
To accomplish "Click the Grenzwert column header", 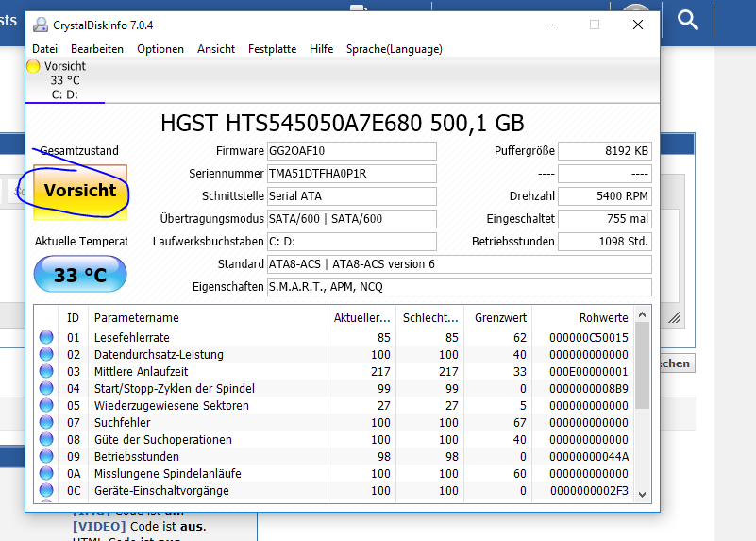I will [498, 318].
